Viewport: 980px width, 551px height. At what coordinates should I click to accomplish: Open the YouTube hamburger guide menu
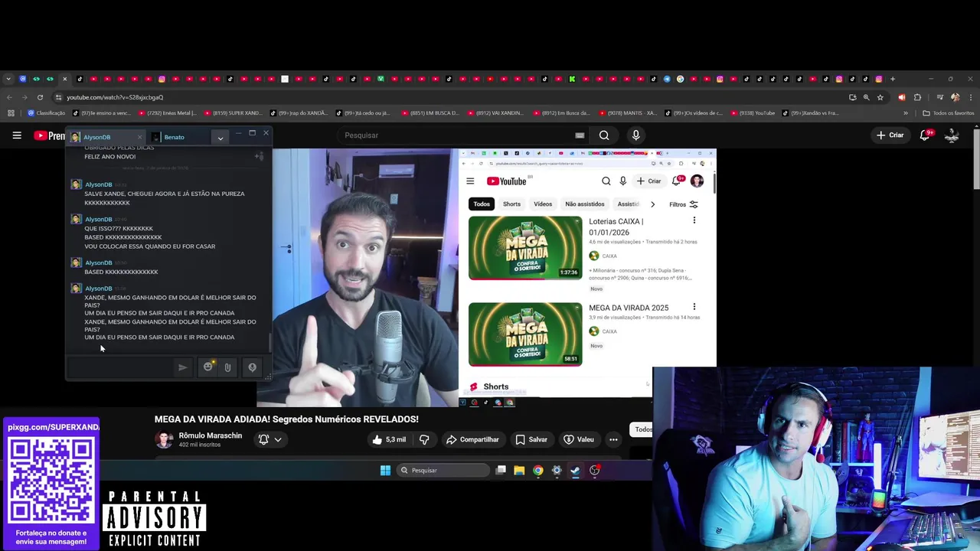(x=17, y=135)
